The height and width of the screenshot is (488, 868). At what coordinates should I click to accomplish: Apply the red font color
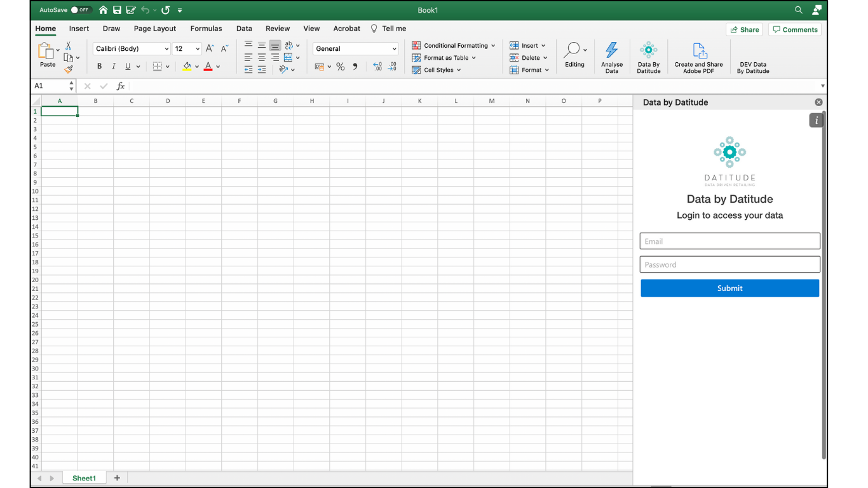point(208,66)
